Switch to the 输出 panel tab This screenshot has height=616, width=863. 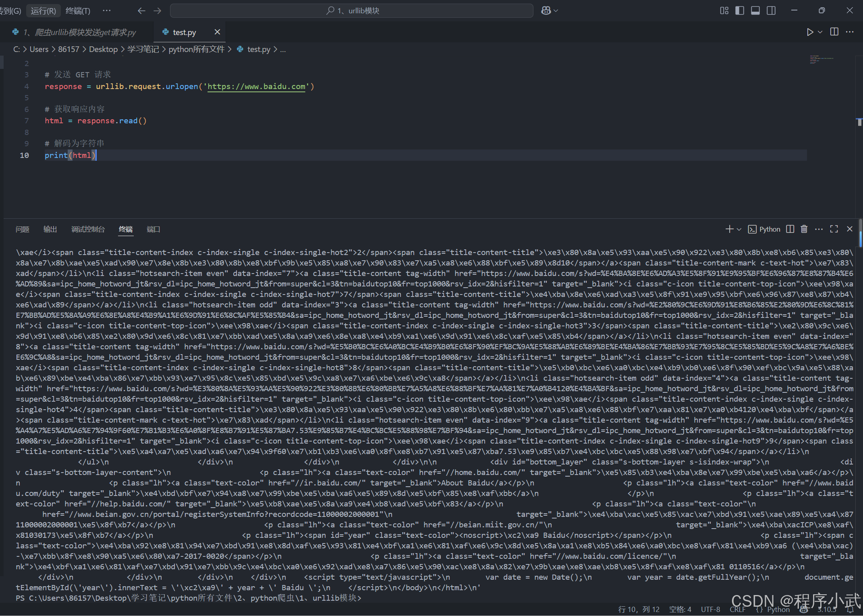tap(50, 229)
